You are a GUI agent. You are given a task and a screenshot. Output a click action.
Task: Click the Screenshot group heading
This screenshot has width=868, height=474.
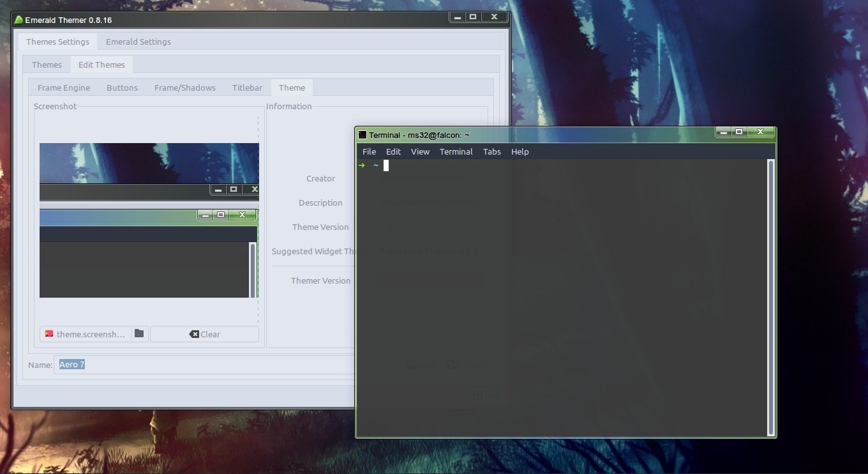(55, 106)
